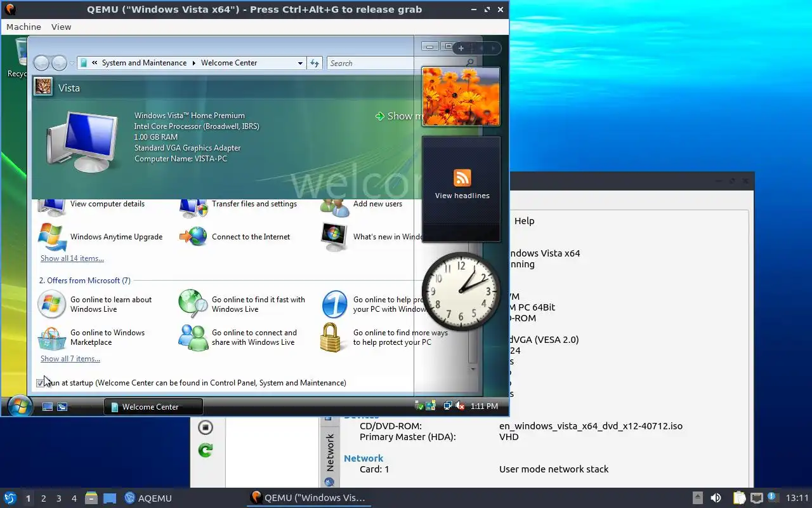Click Go online to learn about Windows Live icon

click(52, 304)
